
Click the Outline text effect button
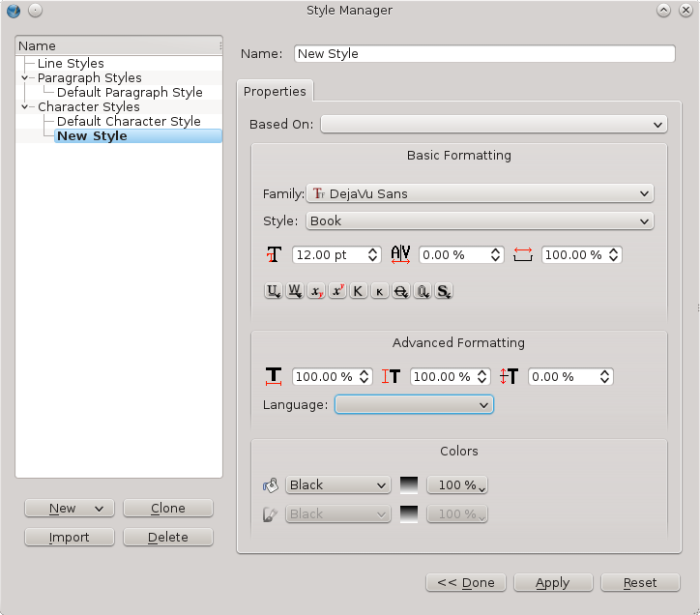point(423,291)
